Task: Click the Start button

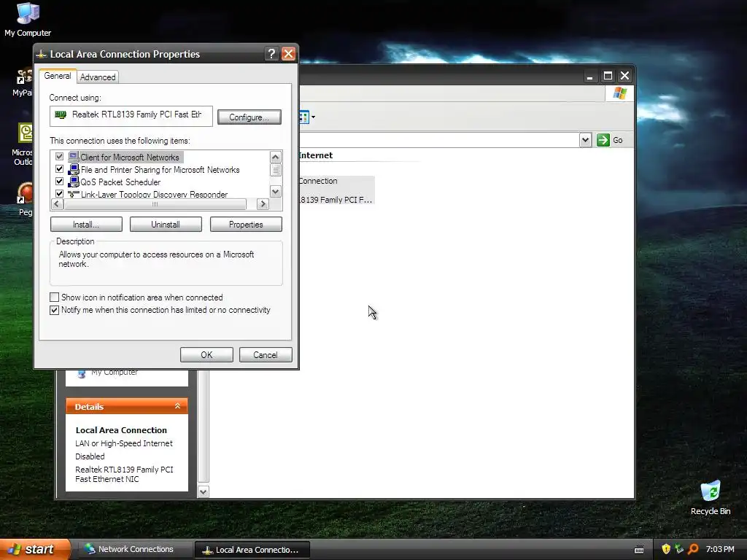Action: click(35, 549)
